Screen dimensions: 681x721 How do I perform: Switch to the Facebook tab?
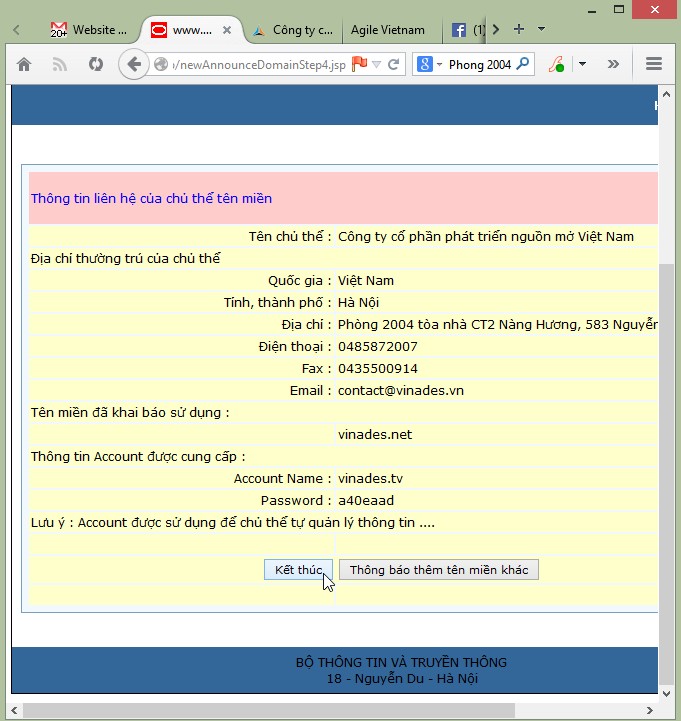[x=466, y=30]
